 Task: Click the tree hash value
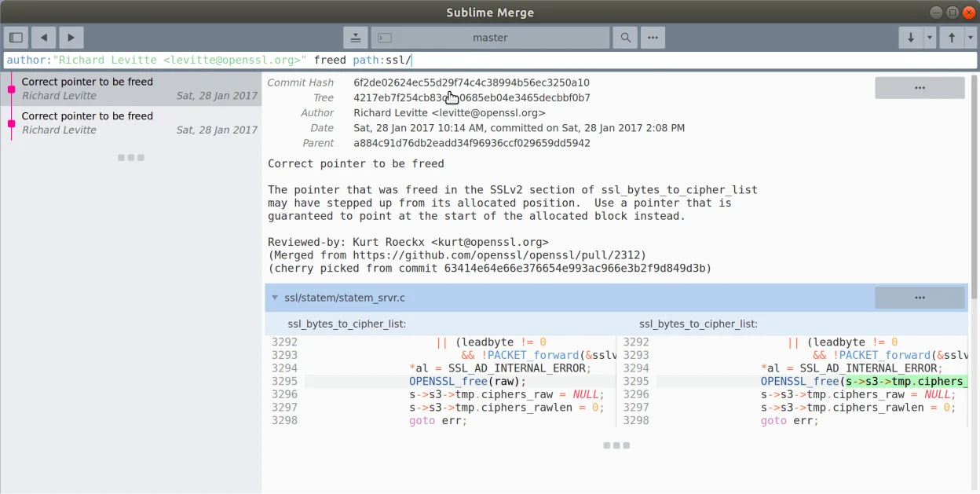(x=471, y=98)
